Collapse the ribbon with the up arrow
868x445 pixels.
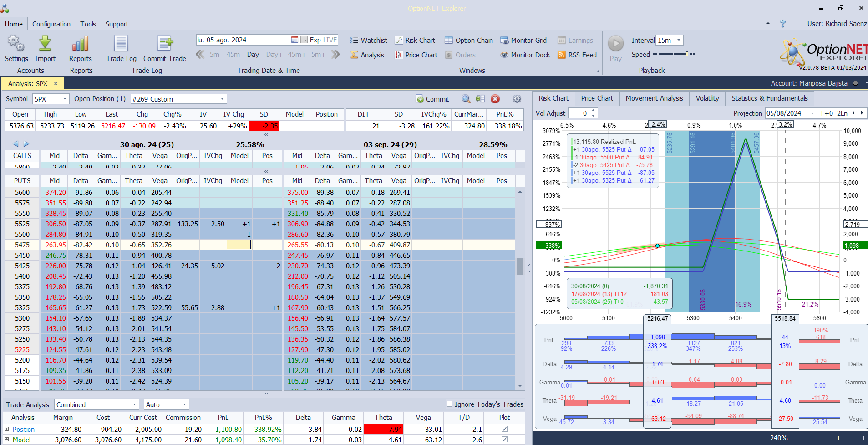(x=768, y=23)
